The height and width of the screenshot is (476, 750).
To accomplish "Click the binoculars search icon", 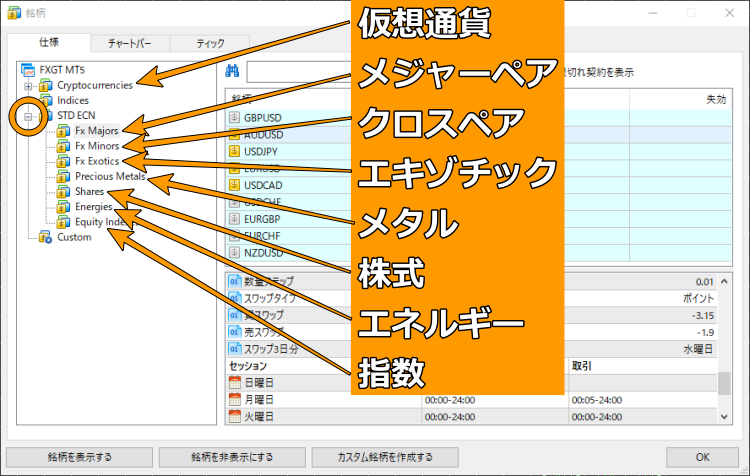I will coord(230,71).
